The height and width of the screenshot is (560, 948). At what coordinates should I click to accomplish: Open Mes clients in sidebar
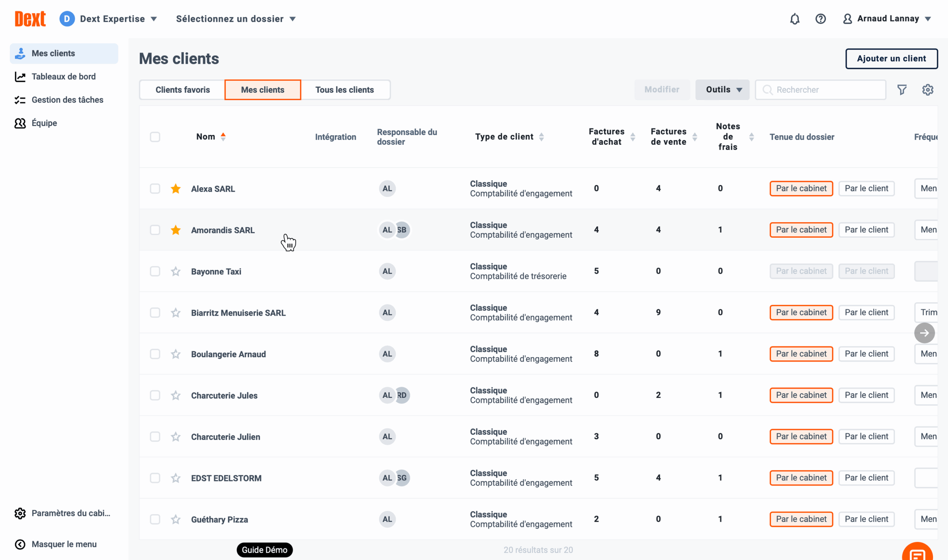tap(64, 53)
